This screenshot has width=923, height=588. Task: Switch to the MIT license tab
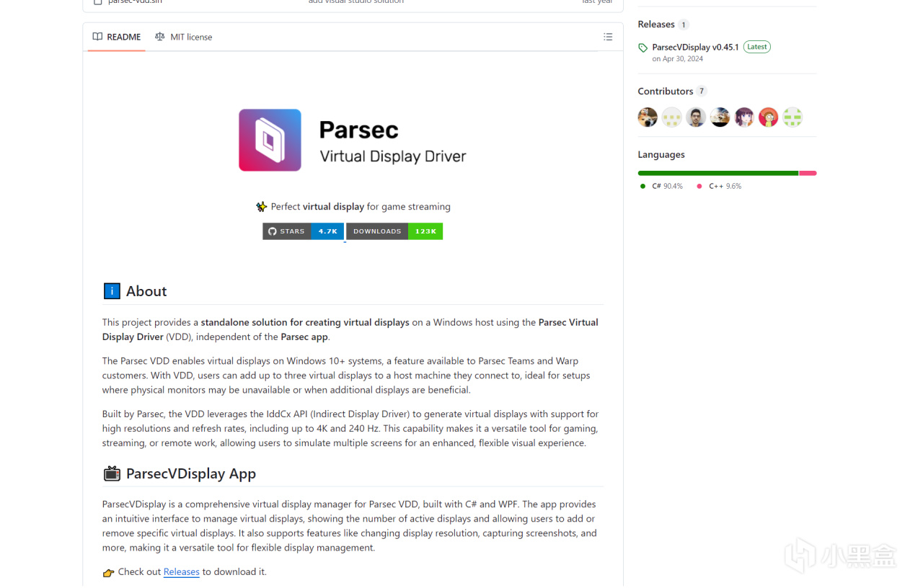(183, 37)
